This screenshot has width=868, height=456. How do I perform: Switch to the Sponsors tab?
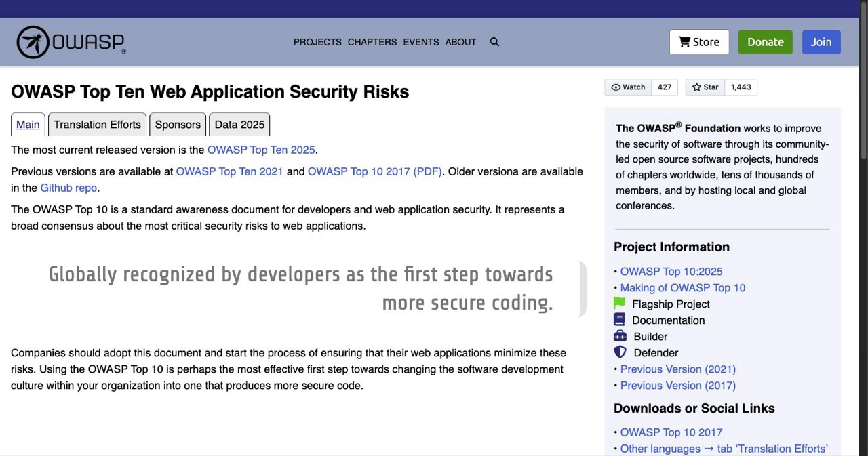point(178,125)
